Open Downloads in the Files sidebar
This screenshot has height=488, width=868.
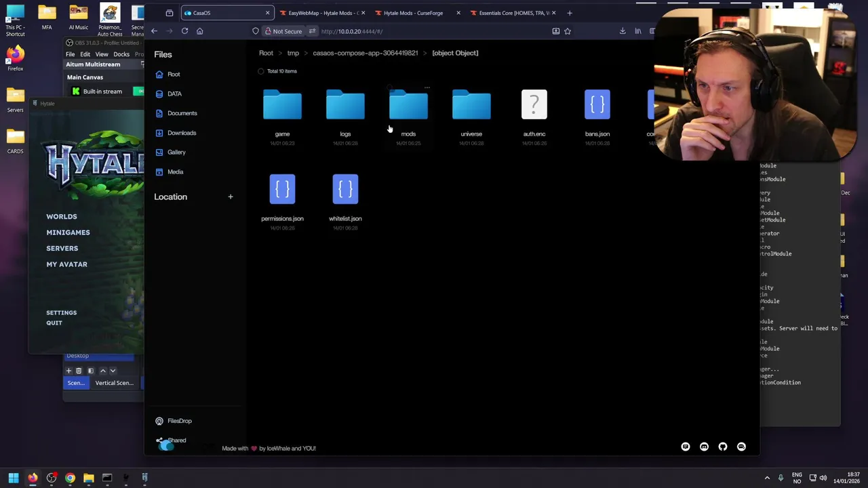coord(176,133)
